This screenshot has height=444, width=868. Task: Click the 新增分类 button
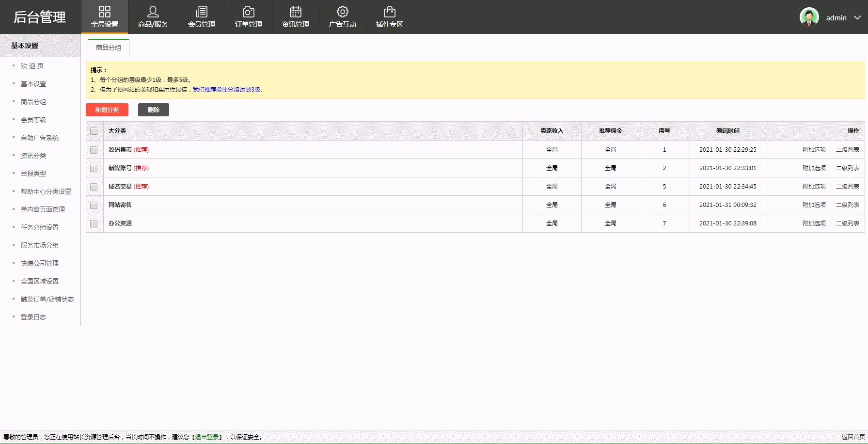107,110
